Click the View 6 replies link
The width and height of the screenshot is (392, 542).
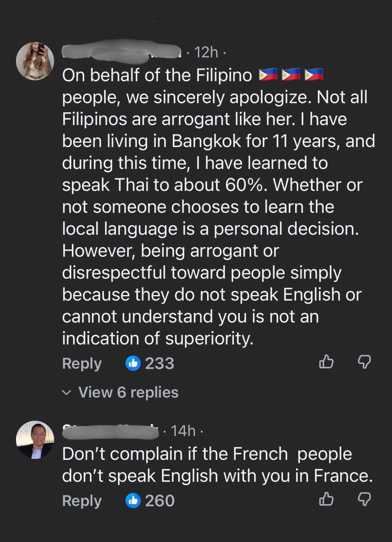coord(128,392)
